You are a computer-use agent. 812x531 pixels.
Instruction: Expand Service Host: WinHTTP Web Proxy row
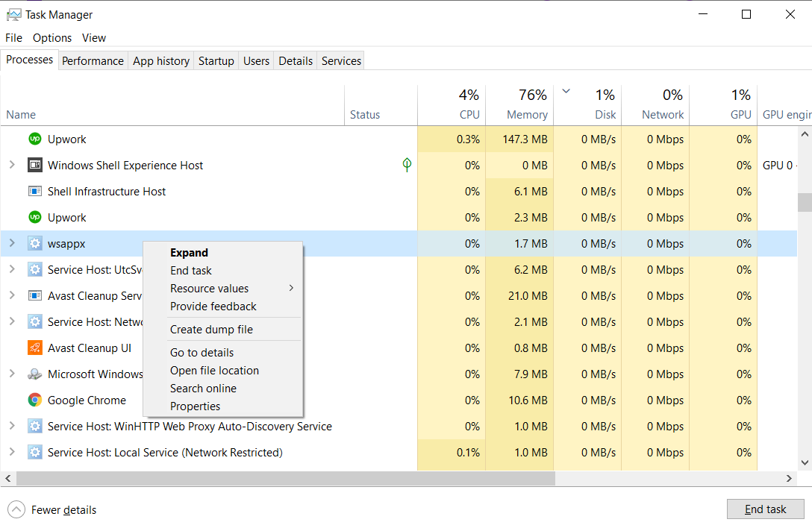12,427
